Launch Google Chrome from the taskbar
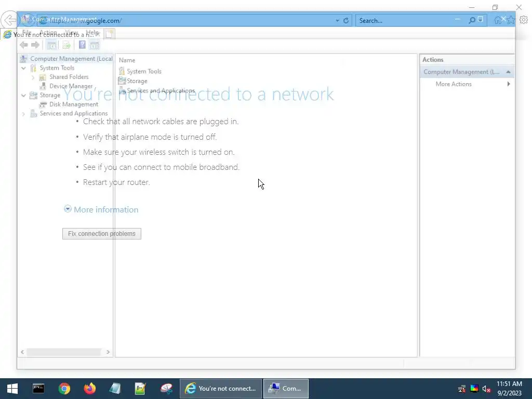This screenshot has width=532, height=399. pos(64,389)
